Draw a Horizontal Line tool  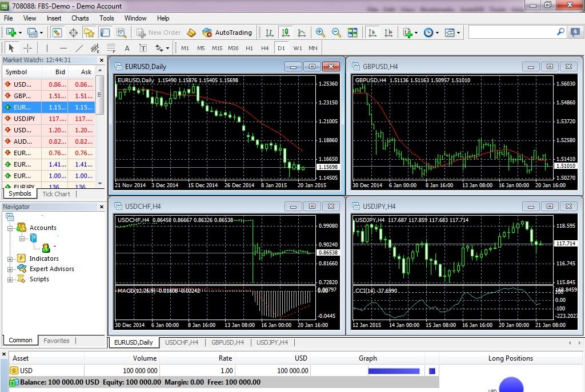coord(63,48)
